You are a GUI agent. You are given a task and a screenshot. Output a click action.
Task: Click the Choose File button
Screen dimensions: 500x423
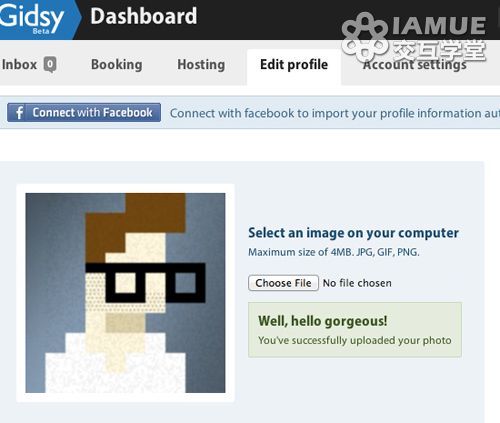tap(283, 283)
